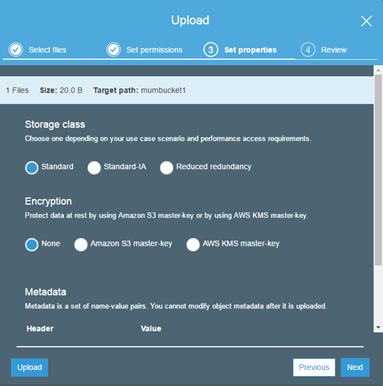Close the Upload dialog with the X icon
Image resolution: width=383 pixels, height=386 pixels.
point(366,21)
